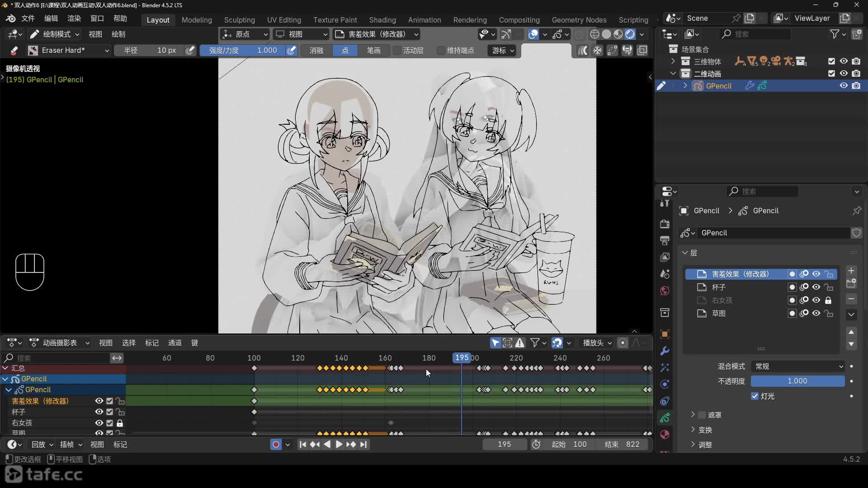This screenshot has height=488, width=868.
Task: Hide the 杯子 layer in the layer list
Action: (x=816, y=287)
